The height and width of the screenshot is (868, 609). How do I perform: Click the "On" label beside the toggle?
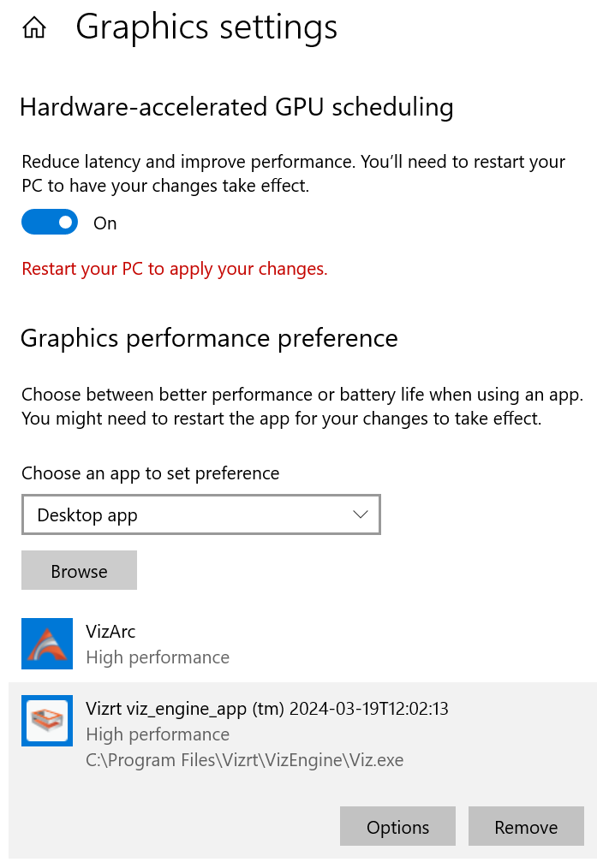point(105,223)
